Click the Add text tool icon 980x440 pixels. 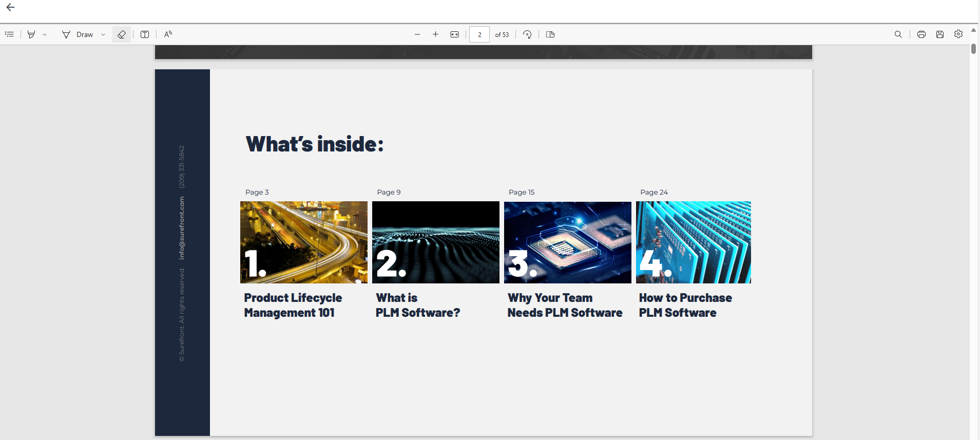(x=145, y=34)
